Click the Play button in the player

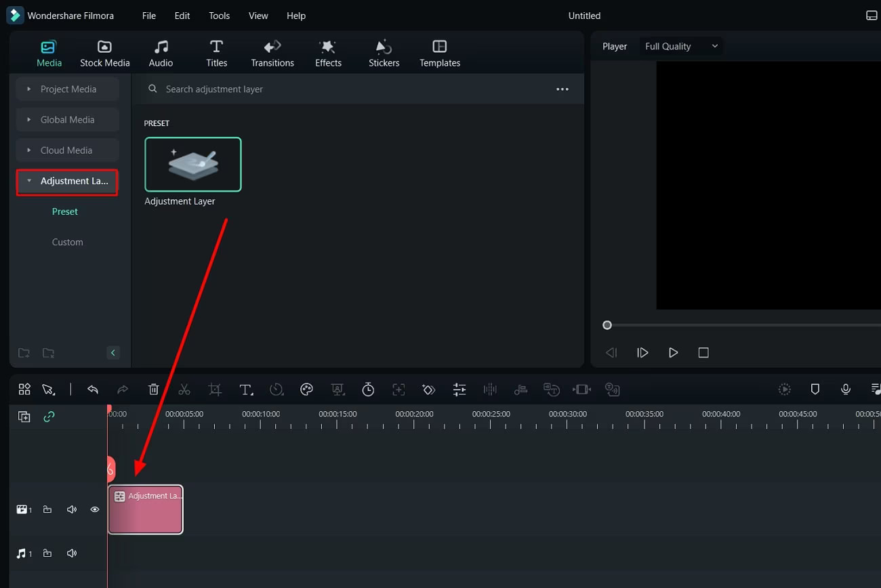[x=673, y=352]
